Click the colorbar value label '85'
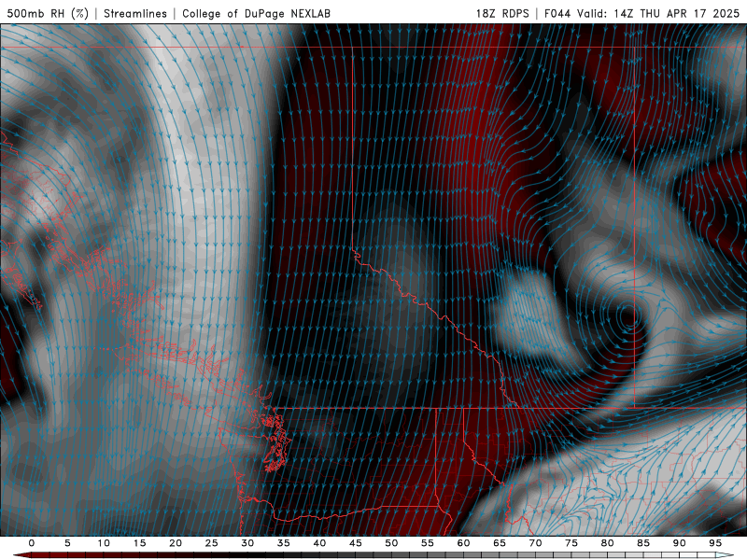This screenshot has width=747, height=560. pos(643,543)
